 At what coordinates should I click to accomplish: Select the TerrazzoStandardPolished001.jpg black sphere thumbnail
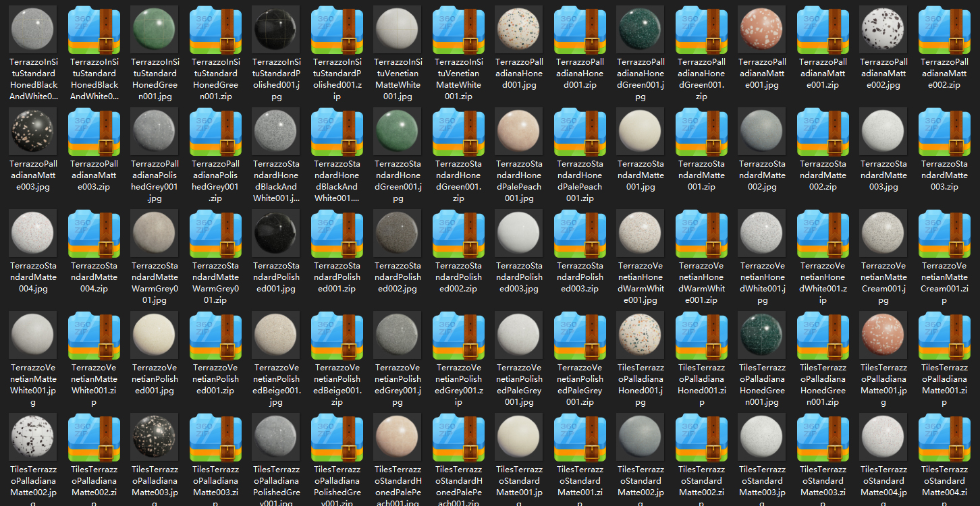click(277, 234)
